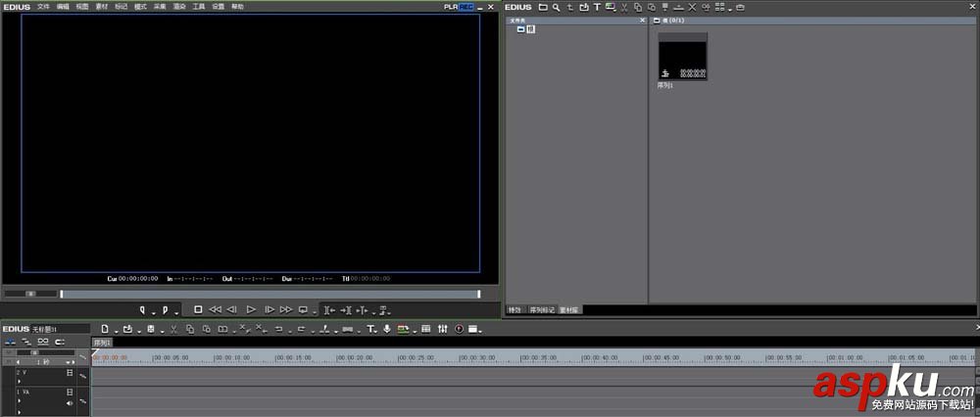Toggle insert/overwrite mode icon on timeline
The image size is (980, 417).
click(x=10, y=342)
